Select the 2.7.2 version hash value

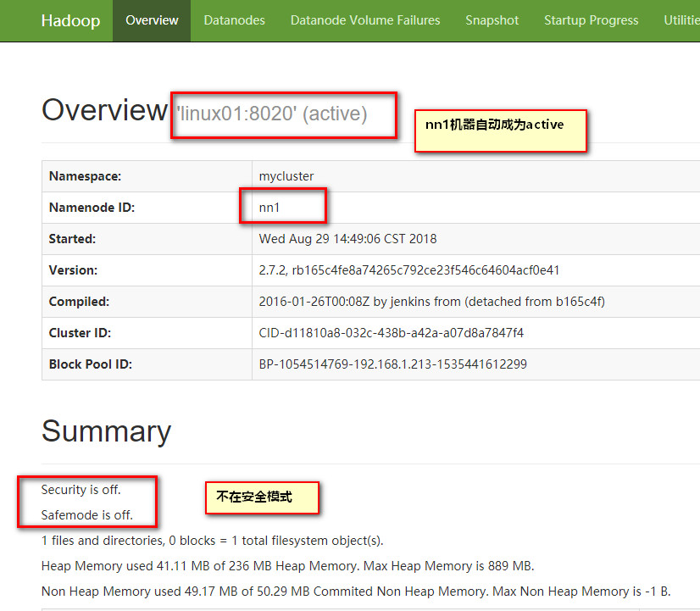[x=409, y=270]
